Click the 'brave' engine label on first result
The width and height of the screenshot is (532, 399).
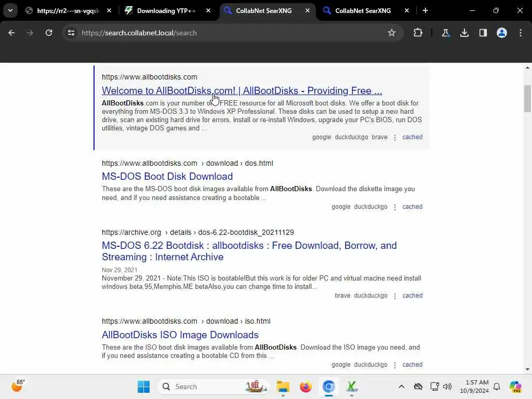pos(379,137)
